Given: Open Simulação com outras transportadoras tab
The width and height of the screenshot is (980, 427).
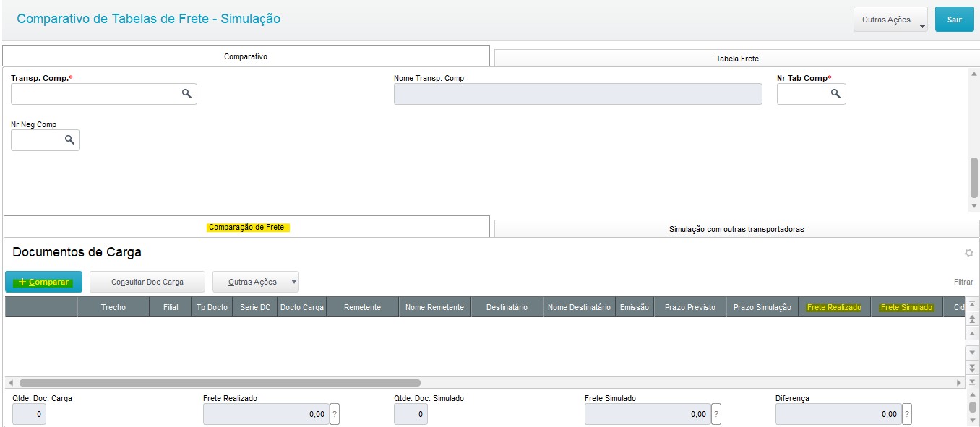Looking at the screenshot, I should tap(736, 229).
